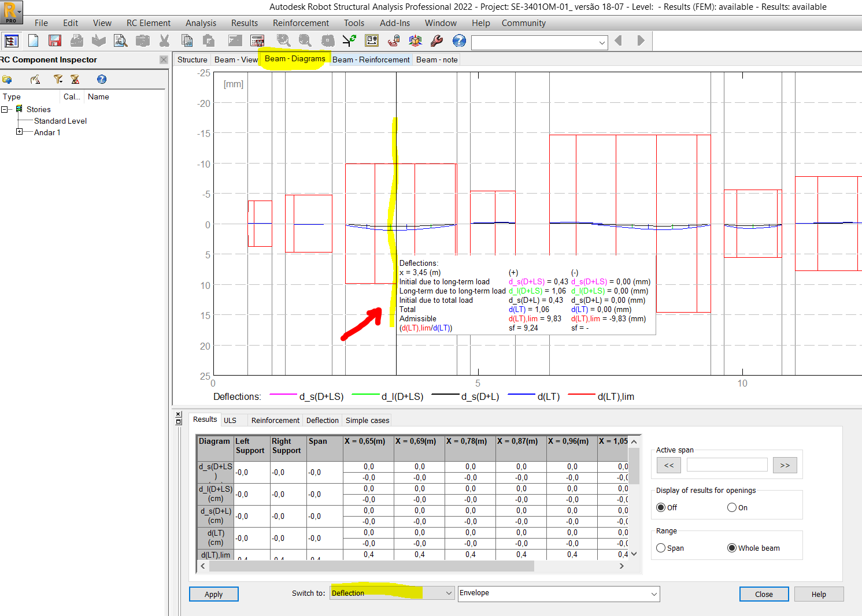Select Whole beam under Range
The image size is (862, 616).
point(732,548)
